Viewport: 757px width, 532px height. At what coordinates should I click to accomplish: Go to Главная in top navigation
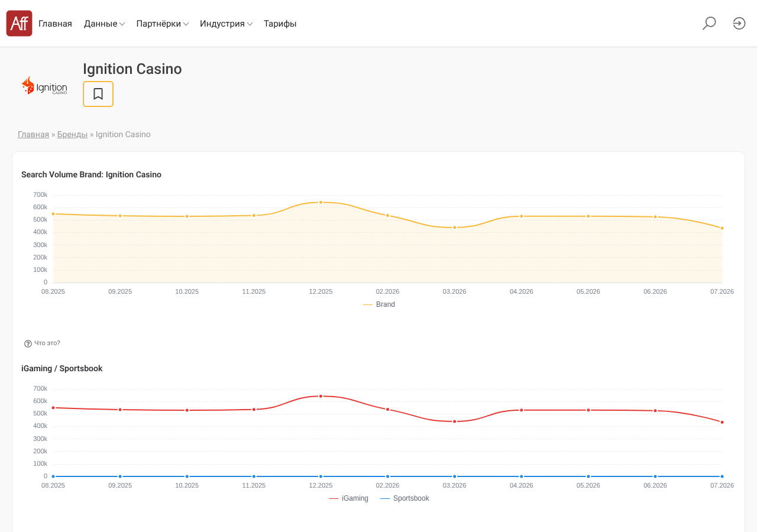click(55, 24)
